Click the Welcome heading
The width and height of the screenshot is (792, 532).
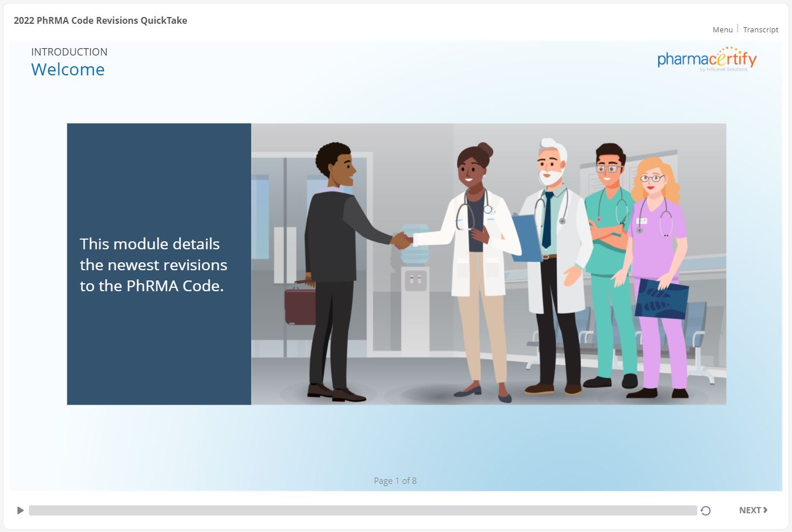click(x=68, y=70)
